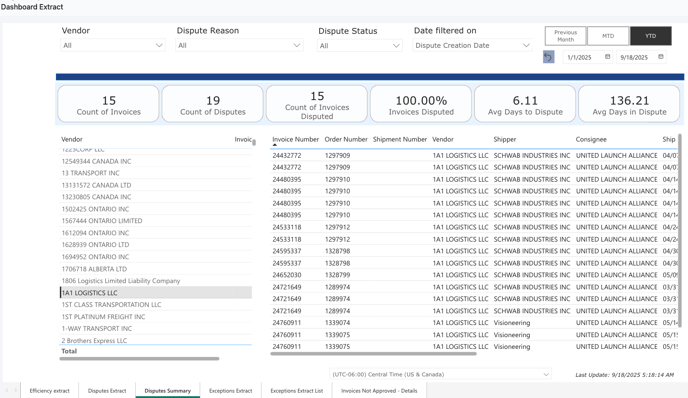Select vendor 1806 Logistics Limited Liability Company
The width and height of the screenshot is (688, 398).
point(156,280)
